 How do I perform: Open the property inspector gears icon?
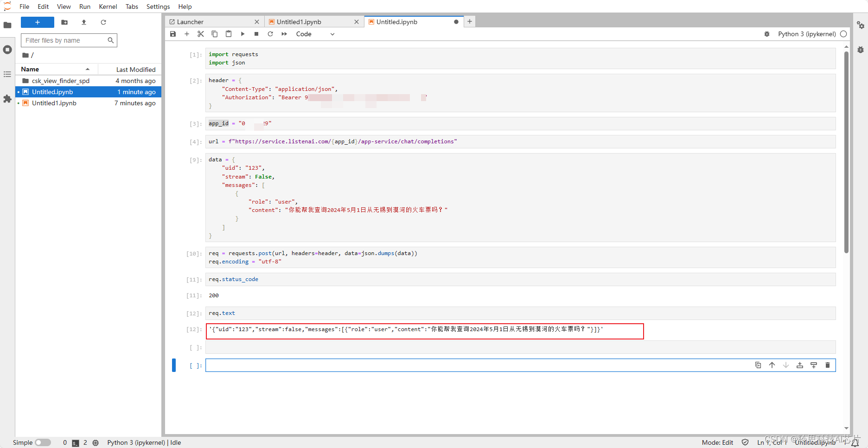861,25
